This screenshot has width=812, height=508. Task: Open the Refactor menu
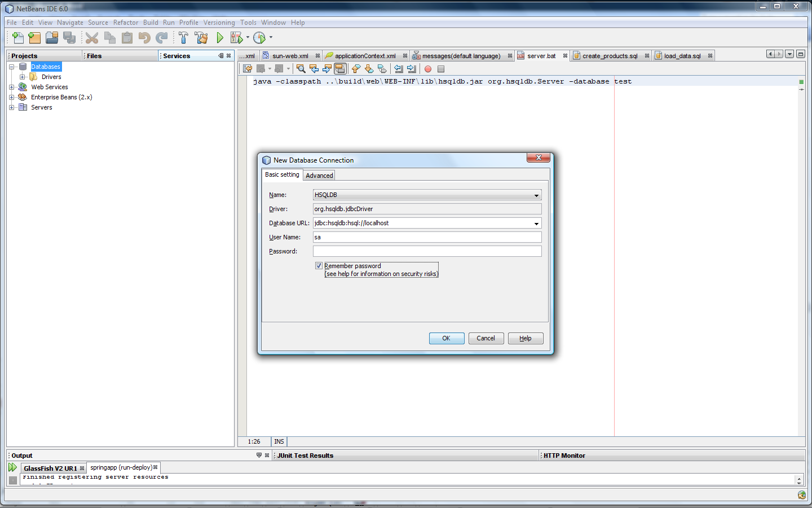click(125, 23)
